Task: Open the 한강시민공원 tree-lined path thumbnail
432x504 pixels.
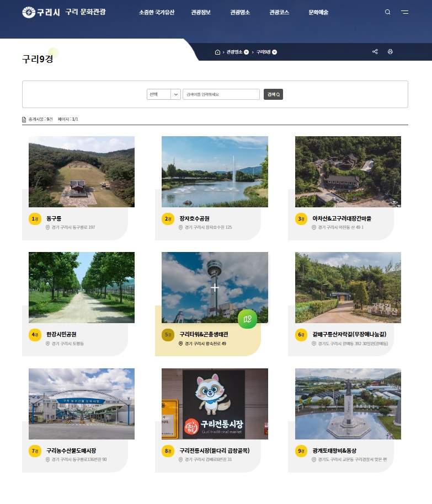Action: [82, 287]
